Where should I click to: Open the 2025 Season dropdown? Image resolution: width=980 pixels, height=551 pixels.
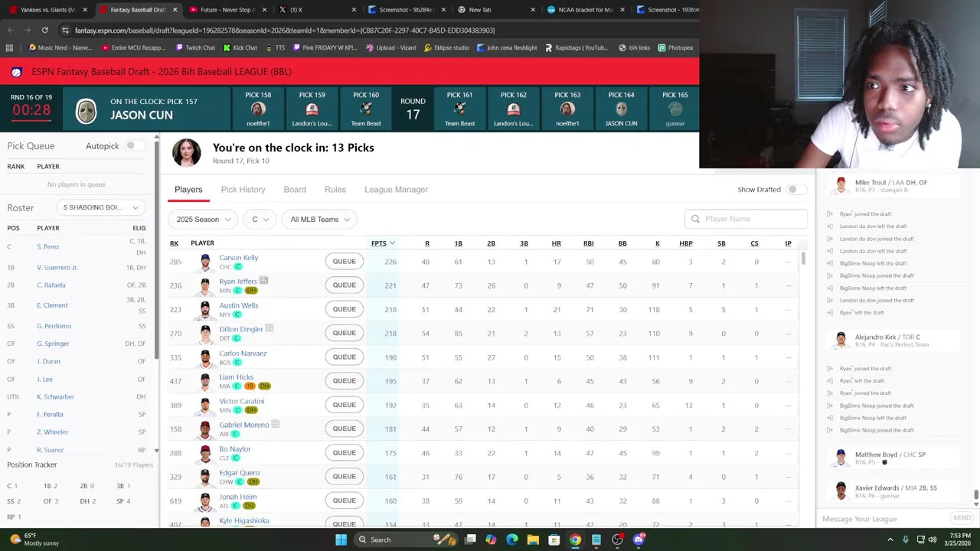coord(203,220)
